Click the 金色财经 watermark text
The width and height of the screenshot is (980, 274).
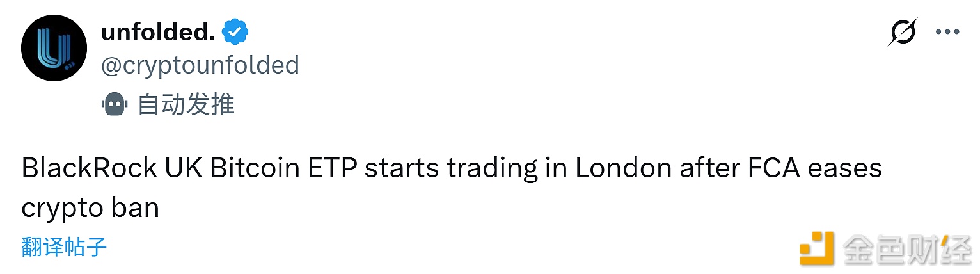point(906,248)
